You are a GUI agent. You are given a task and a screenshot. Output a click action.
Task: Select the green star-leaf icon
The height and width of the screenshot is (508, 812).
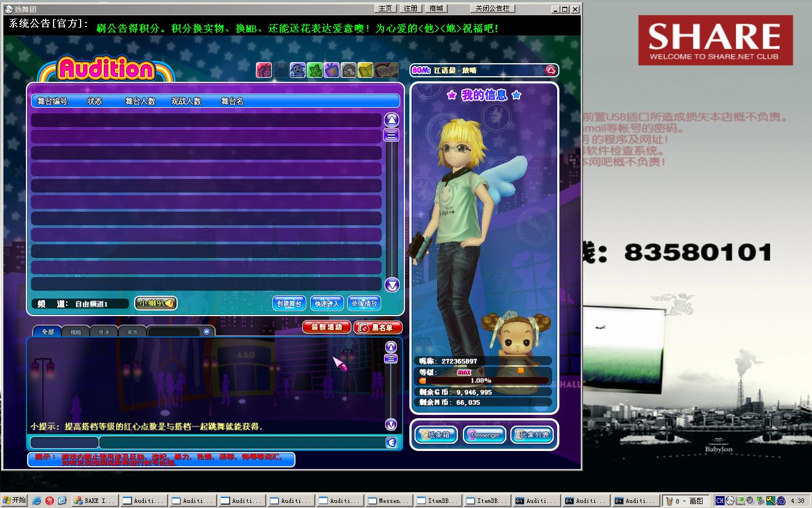315,70
